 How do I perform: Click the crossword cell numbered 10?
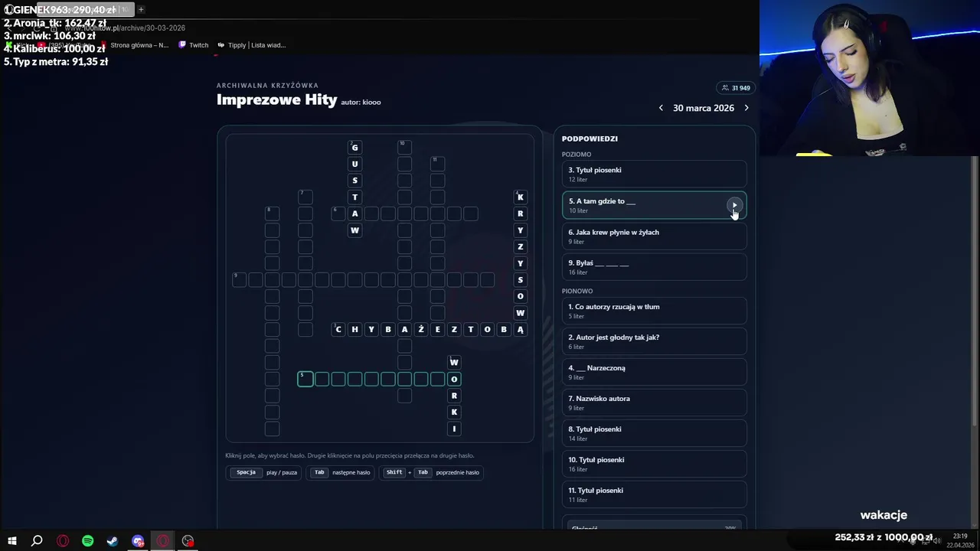(404, 147)
